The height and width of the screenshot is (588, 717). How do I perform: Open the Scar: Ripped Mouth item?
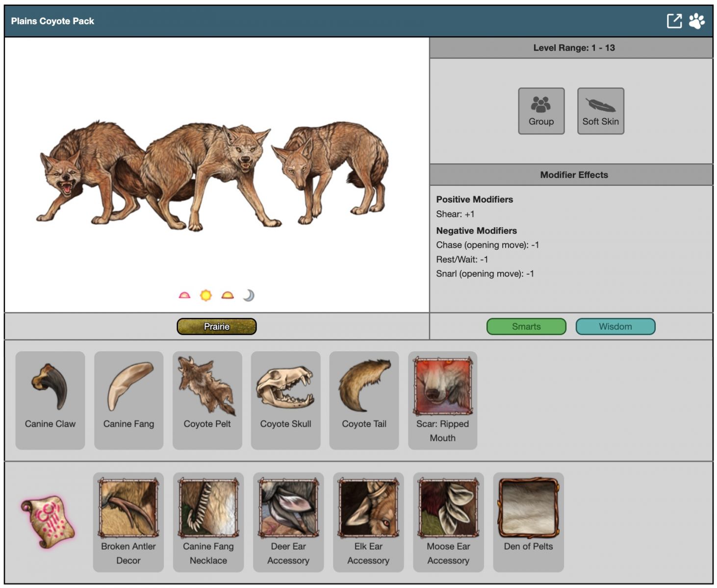tap(442, 400)
